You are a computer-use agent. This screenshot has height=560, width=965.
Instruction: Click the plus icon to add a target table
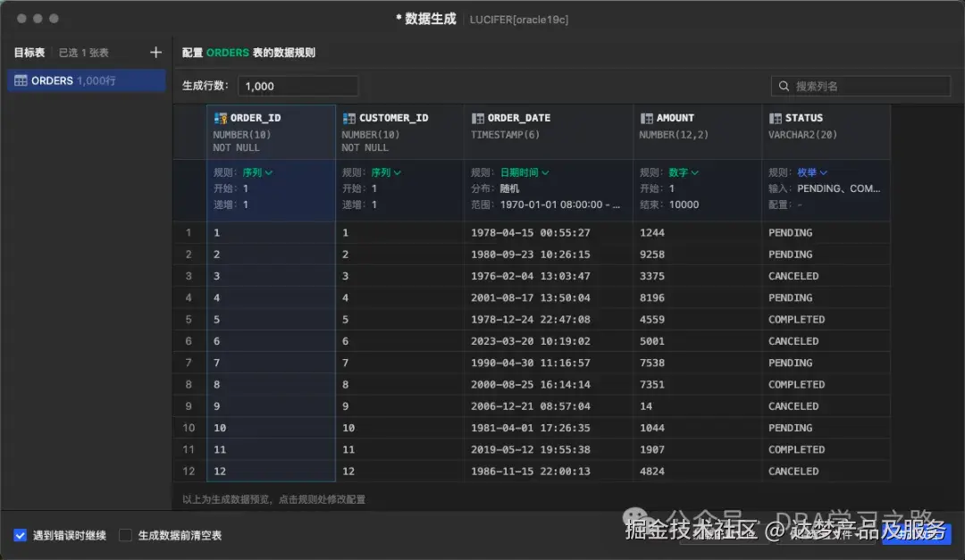155,52
